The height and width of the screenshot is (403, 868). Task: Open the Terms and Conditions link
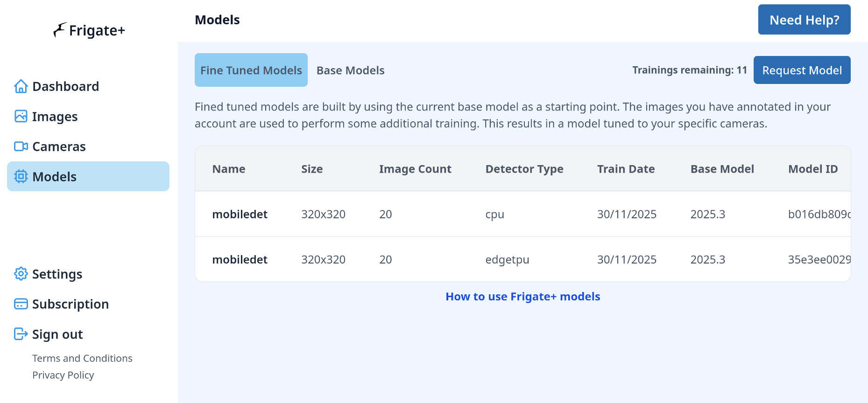(x=82, y=358)
